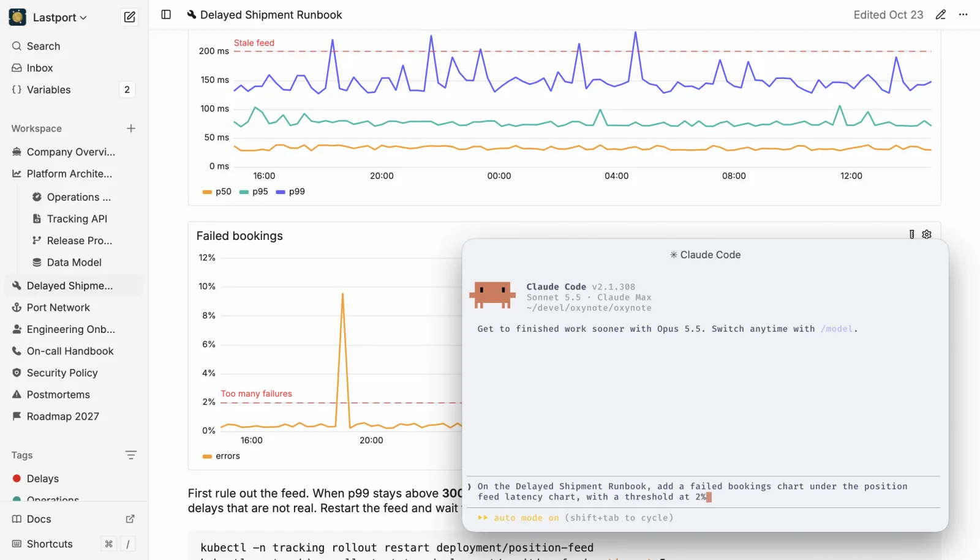Open the Docs link

tap(39, 519)
